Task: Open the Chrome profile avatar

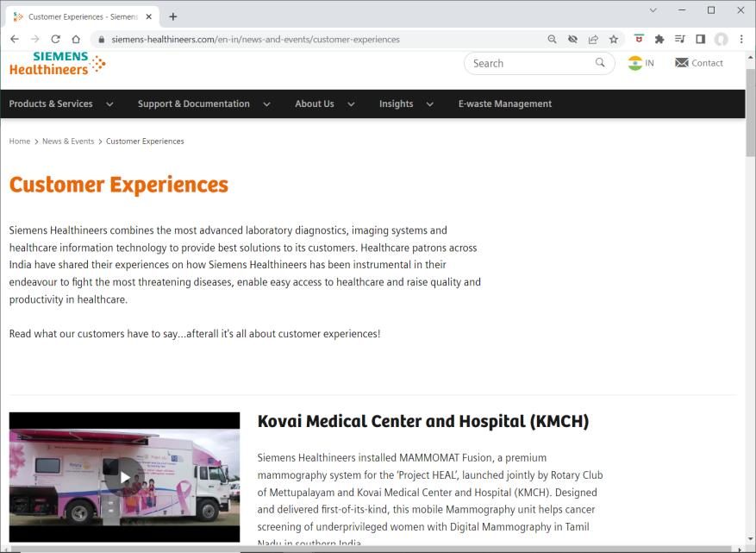Action: (x=722, y=39)
